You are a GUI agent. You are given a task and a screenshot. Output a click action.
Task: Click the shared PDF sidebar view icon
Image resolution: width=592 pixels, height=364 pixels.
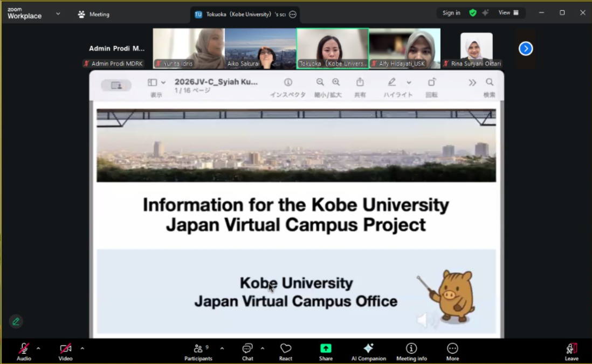[152, 83]
